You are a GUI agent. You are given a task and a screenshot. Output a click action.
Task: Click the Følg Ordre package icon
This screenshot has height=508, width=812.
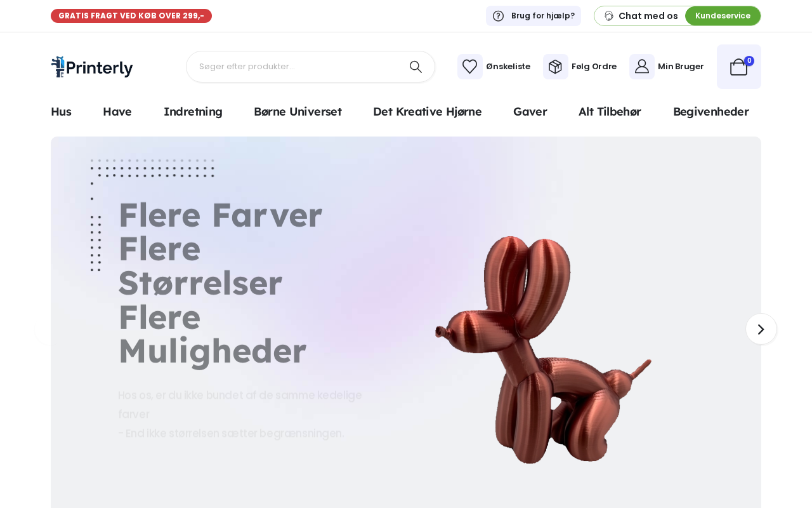point(555,67)
